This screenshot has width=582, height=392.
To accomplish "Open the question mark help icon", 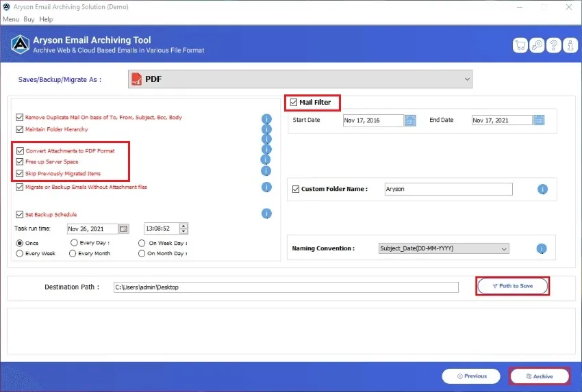I will (x=553, y=45).
